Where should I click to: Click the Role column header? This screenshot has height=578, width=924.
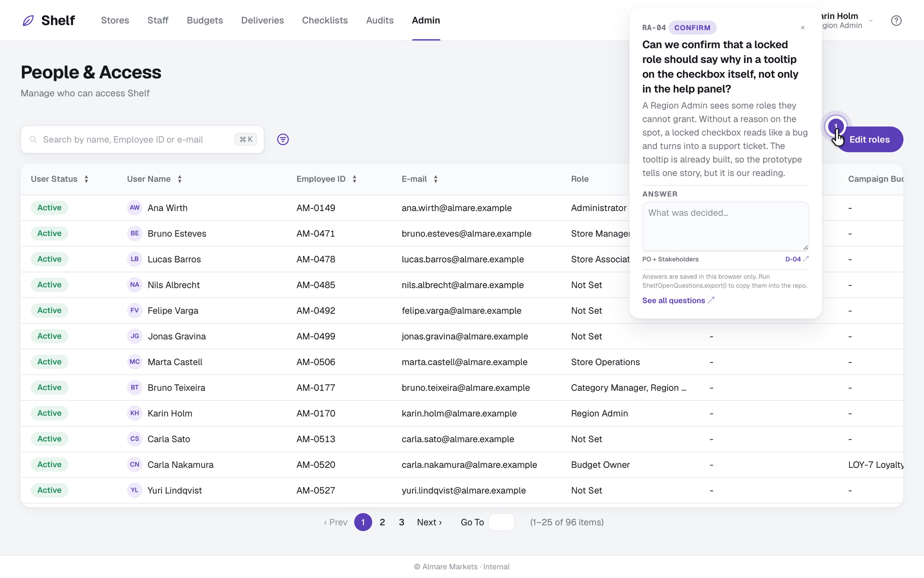click(x=580, y=179)
